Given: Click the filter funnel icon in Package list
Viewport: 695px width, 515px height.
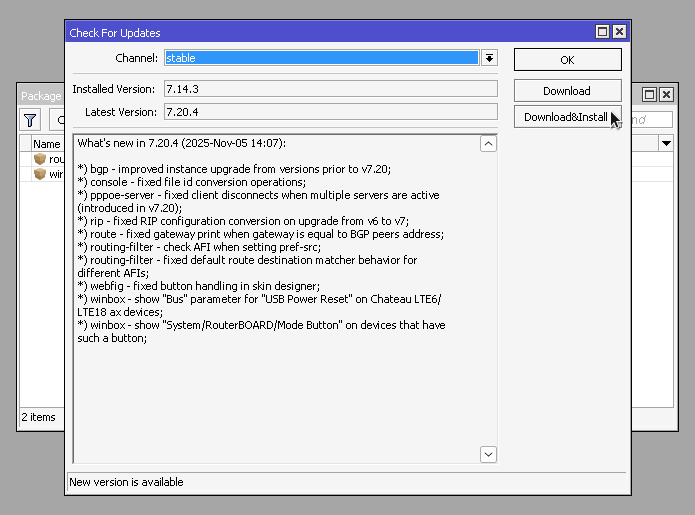Looking at the screenshot, I should [x=31, y=120].
